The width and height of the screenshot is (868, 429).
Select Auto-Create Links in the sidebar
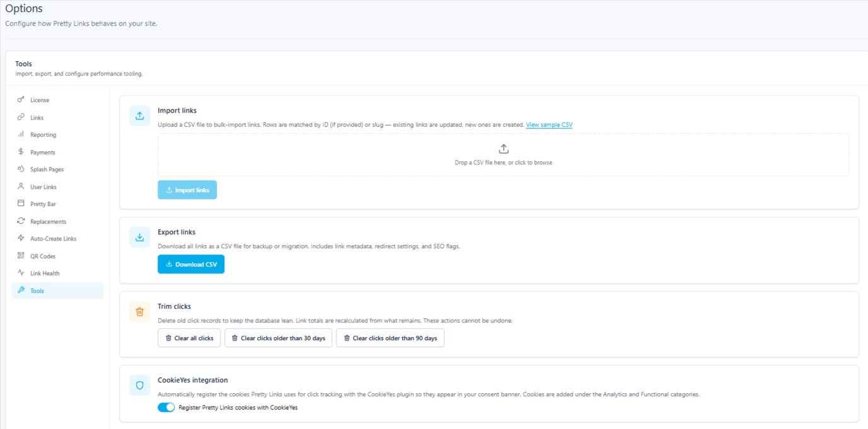click(x=57, y=239)
